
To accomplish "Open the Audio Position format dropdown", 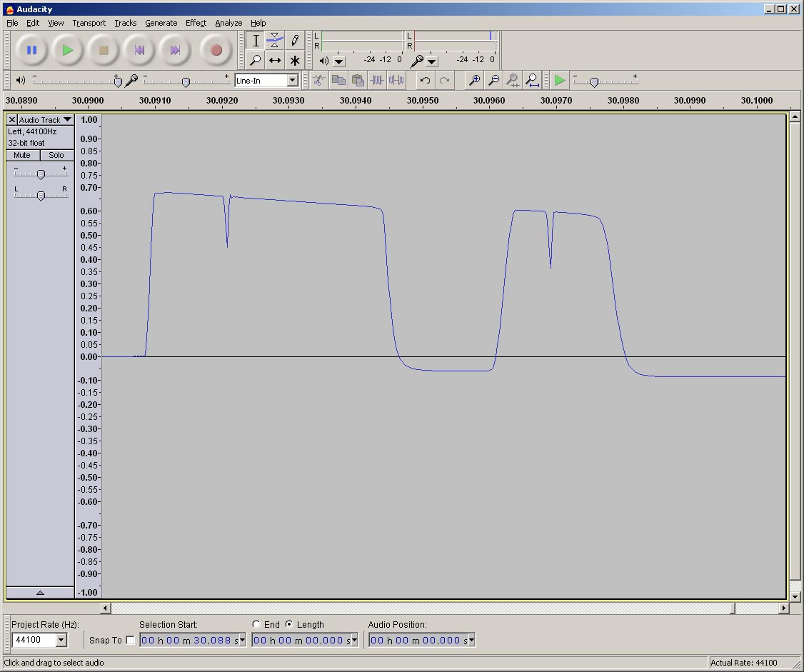I will (x=471, y=640).
